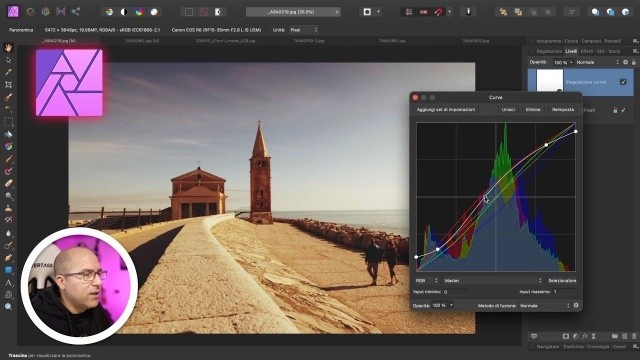640x360 pixels.
Task: Apply Auto White Balance icon
Action: click(154, 12)
